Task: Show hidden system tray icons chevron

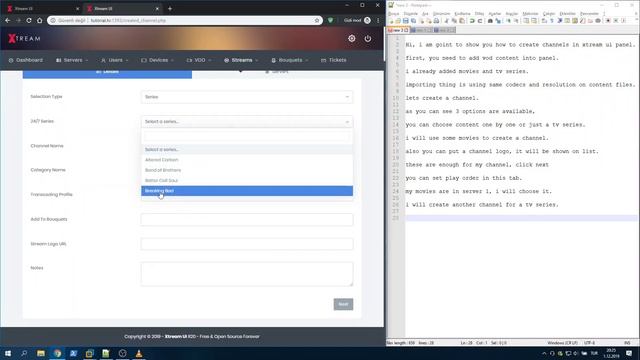Action: pos(544,353)
